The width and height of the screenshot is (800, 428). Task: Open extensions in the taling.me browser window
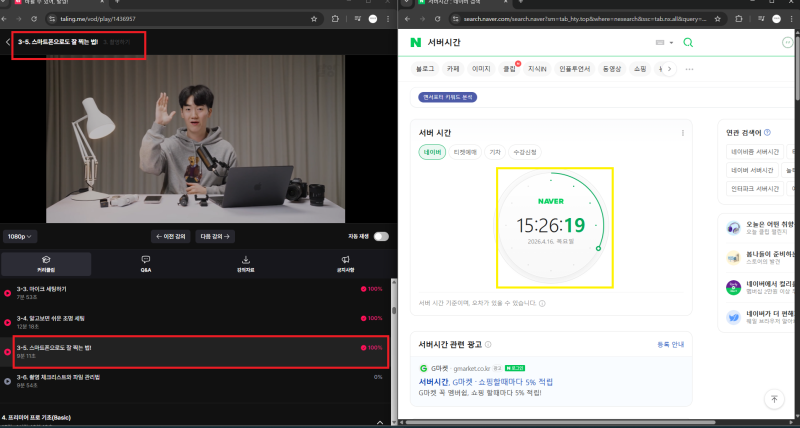click(x=335, y=19)
